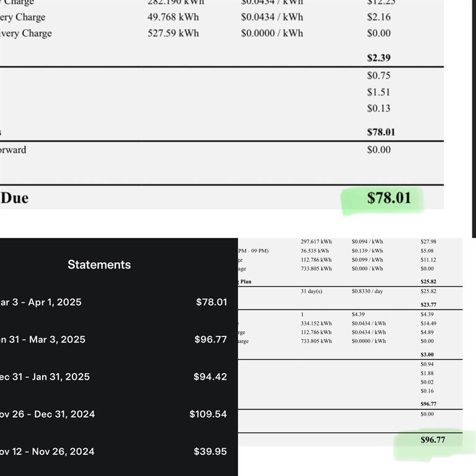Click the 31 day(s) billing period entry
The height and width of the screenshot is (476, 476).
pyautogui.click(x=311, y=291)
